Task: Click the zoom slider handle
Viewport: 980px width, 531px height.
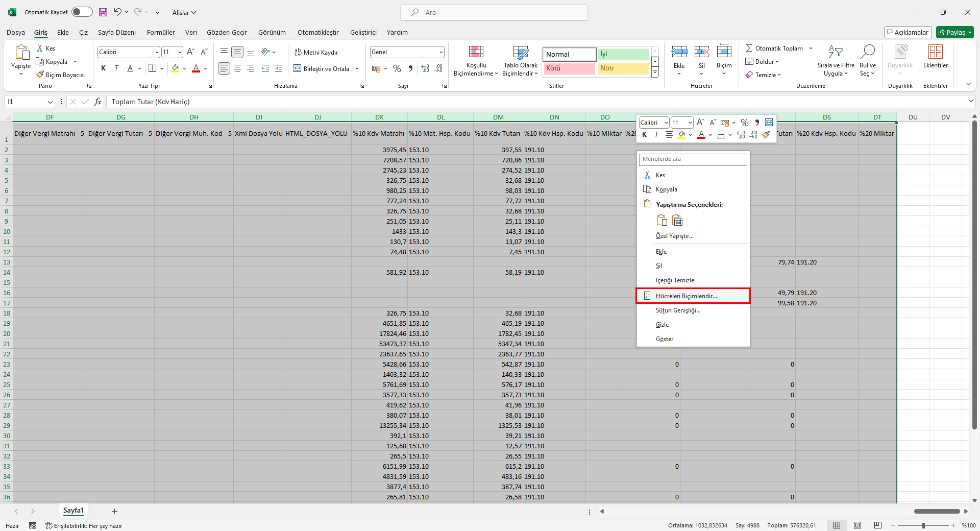Action: [x=923, y=525]
